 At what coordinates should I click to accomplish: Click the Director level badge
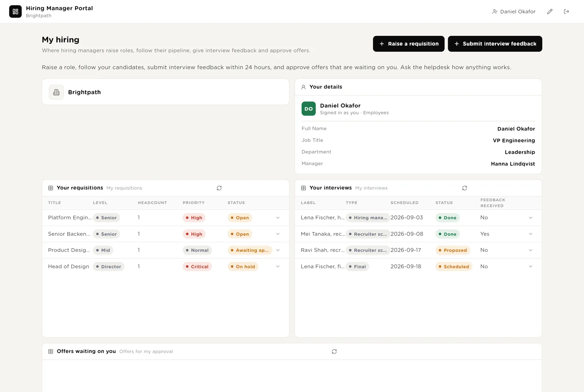[108, 267]
